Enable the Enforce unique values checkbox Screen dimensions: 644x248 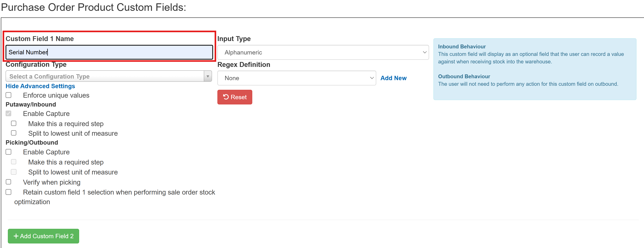pos(9,95)
